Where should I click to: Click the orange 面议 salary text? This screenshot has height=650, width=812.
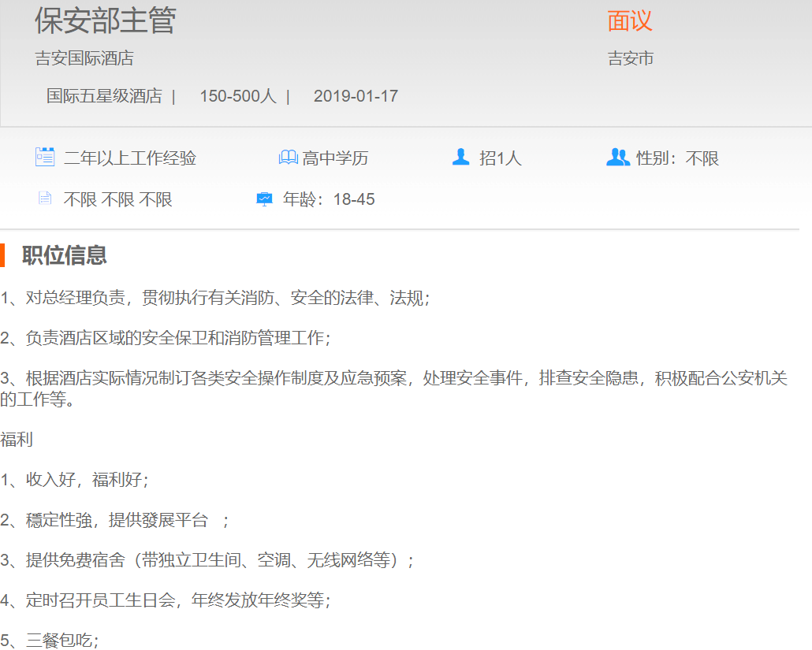[630, 21]
